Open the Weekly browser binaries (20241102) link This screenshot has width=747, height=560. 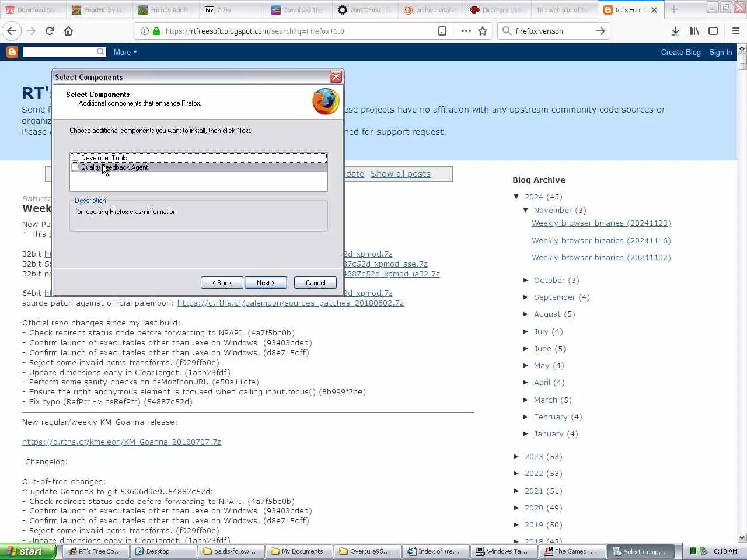pos(601,257)
